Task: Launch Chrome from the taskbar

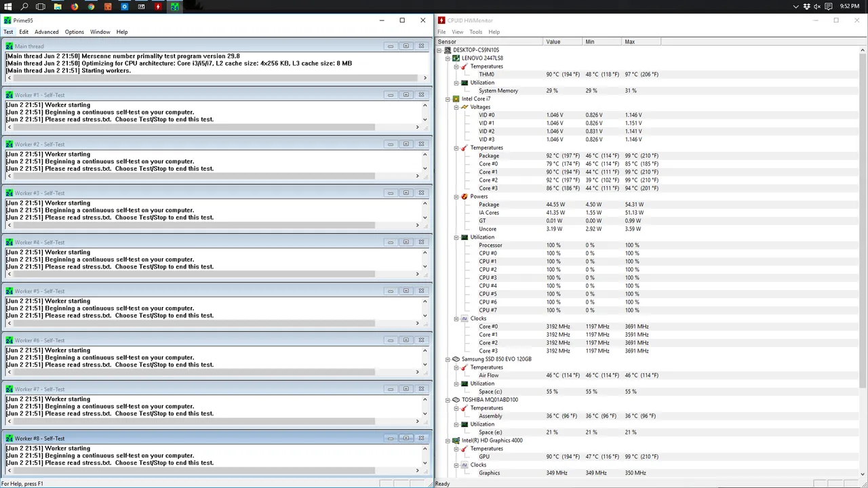Action: [x=91, y=6]
